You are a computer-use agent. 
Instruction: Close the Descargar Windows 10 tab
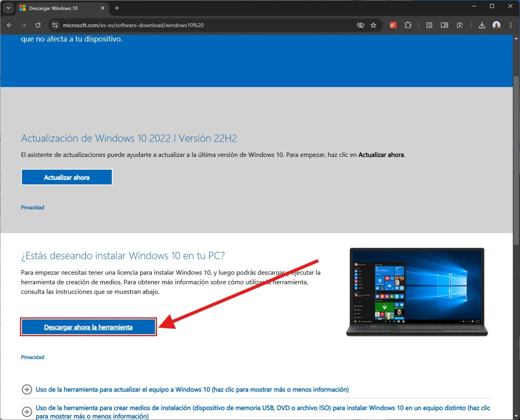(103, 8)
